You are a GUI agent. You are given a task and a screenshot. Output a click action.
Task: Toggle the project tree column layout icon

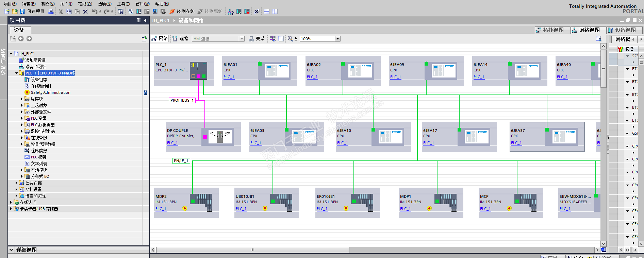[x=139, y=20]
